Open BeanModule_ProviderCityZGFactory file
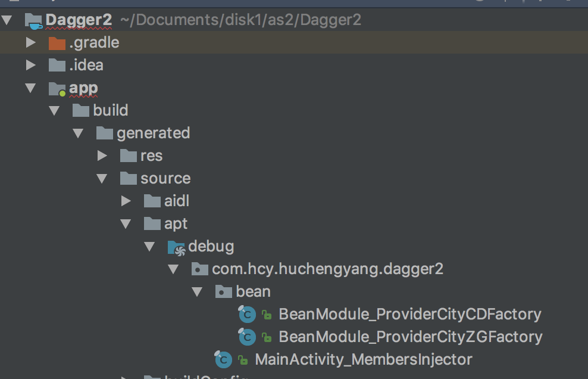This screenshot has height=379, width=588. [410, 337]
